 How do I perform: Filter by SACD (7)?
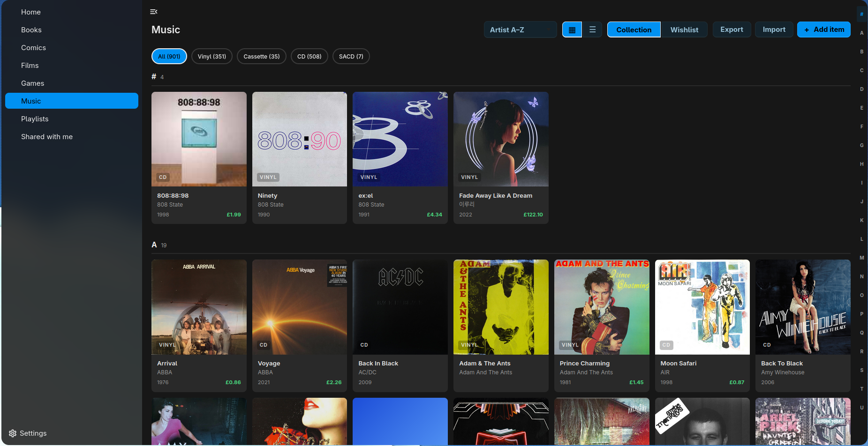pos(351,56)
